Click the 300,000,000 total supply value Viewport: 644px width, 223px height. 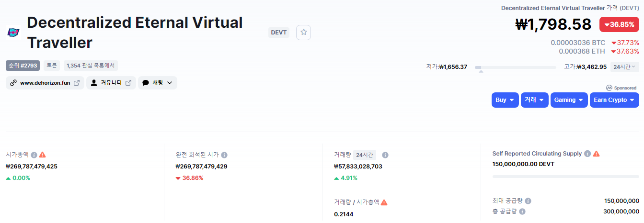(621, 211)
